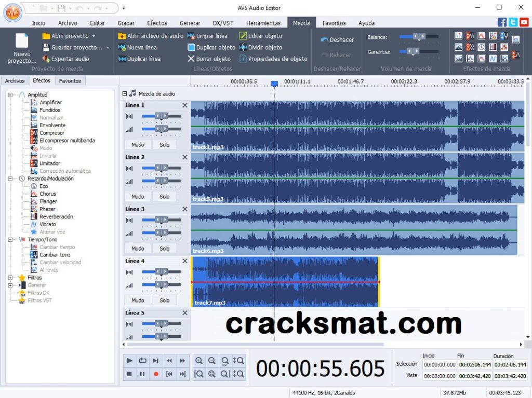Click the Stop playback button
Image resolution: width=532 pixels, height=398 pixels.
(129, 374)
